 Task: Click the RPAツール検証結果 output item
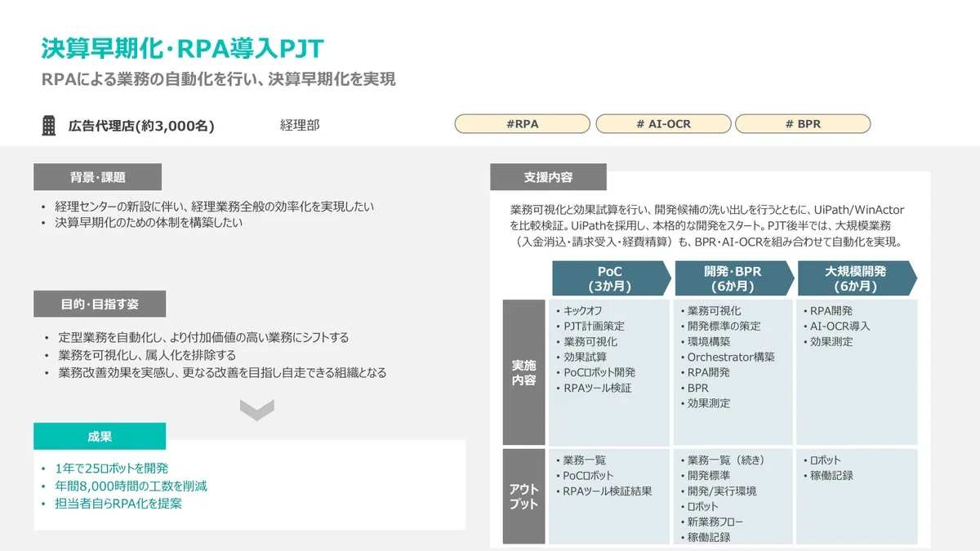click(608, 491)
